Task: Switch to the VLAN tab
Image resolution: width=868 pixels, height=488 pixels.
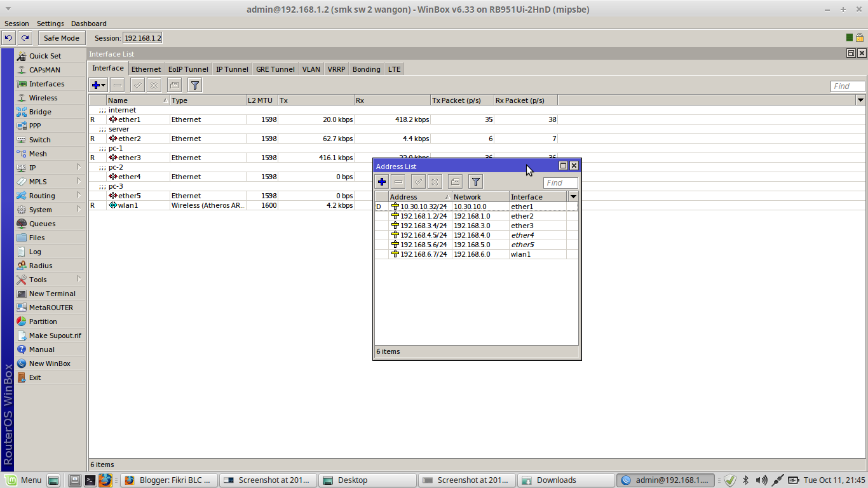Action: pyautogui.click(x=311, y=69)
